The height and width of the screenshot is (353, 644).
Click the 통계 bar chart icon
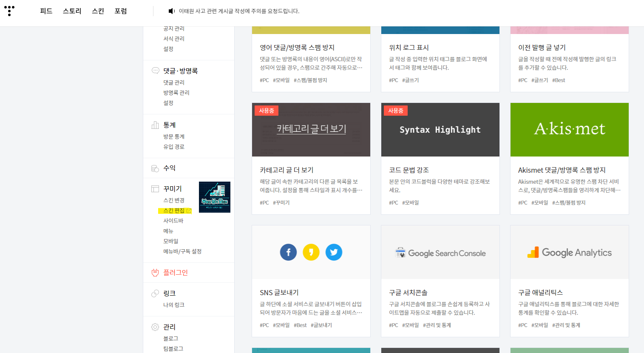(155, 125)
